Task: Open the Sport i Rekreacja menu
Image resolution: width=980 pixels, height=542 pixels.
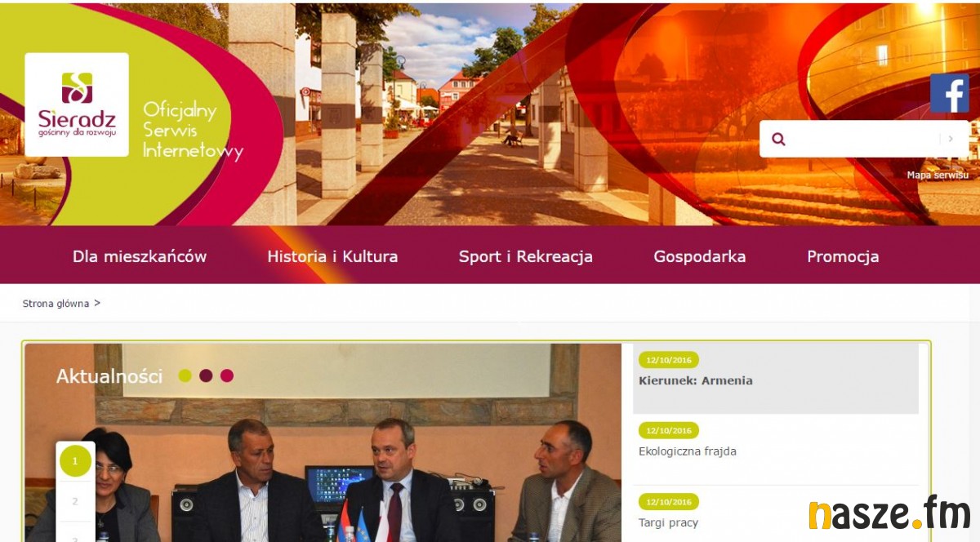Action: coord(526,256)
